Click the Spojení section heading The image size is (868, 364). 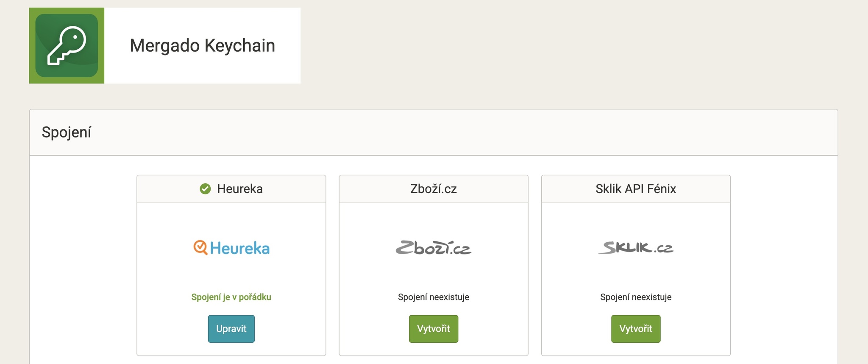tap(67, 132)
